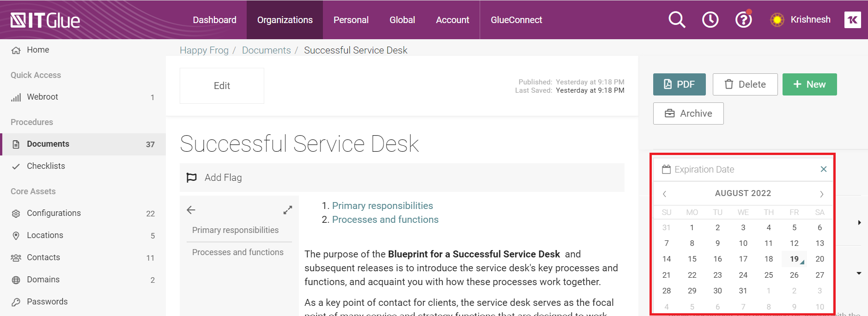Open Krishnesh user account menu
Viewport: 868px width, 316px height.
pos(801,20)
